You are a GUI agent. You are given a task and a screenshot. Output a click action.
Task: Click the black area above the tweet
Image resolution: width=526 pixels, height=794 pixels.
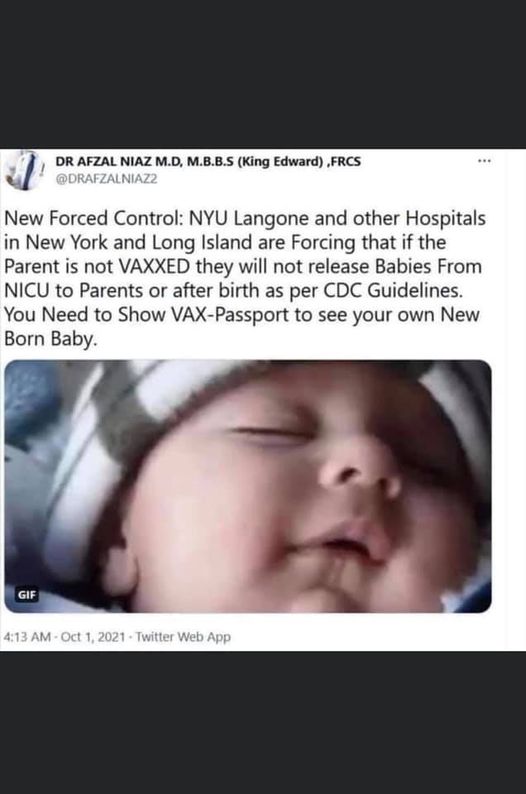coord(263,74)
